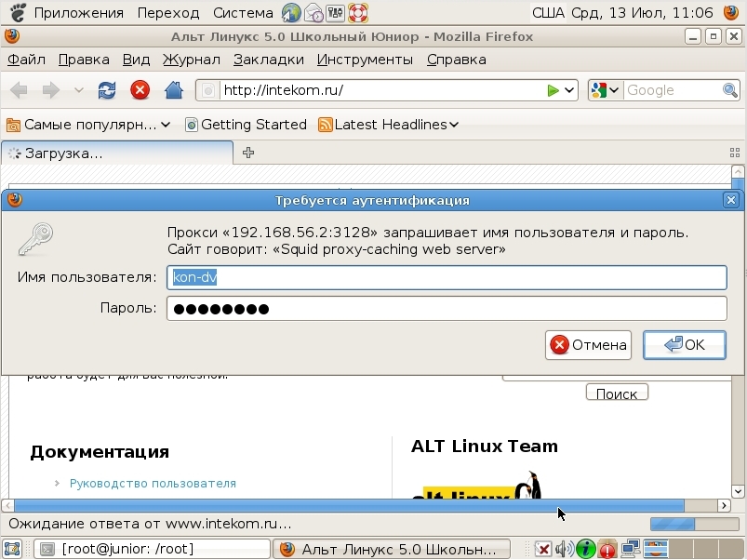Click the red X tray icon
This screenshot has height=560, width=747.
coord(542,549)
